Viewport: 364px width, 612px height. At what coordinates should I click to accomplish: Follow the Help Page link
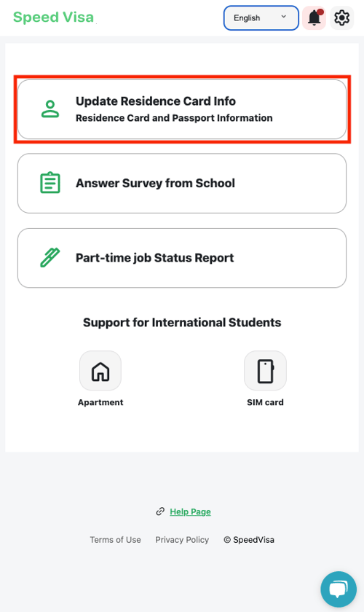[x=191, y=511]
